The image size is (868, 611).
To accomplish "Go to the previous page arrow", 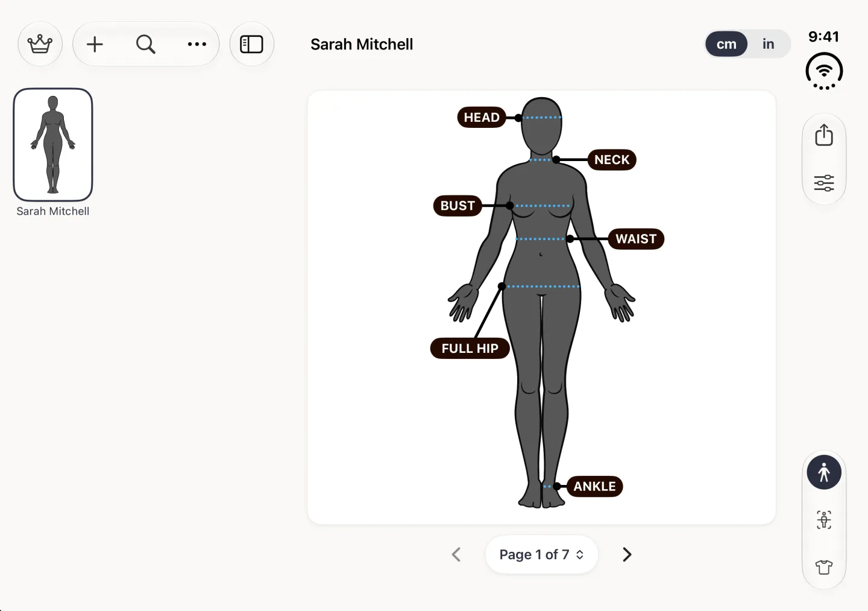I will coord(456,554).
